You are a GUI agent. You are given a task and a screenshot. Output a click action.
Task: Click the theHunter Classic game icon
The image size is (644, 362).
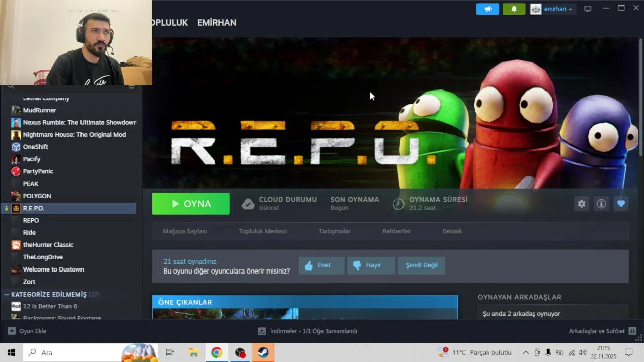click(16, 245)
